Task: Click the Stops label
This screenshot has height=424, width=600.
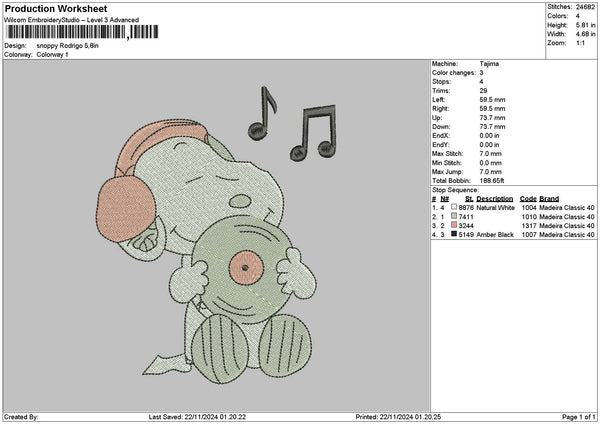Action: click(442, 82)
